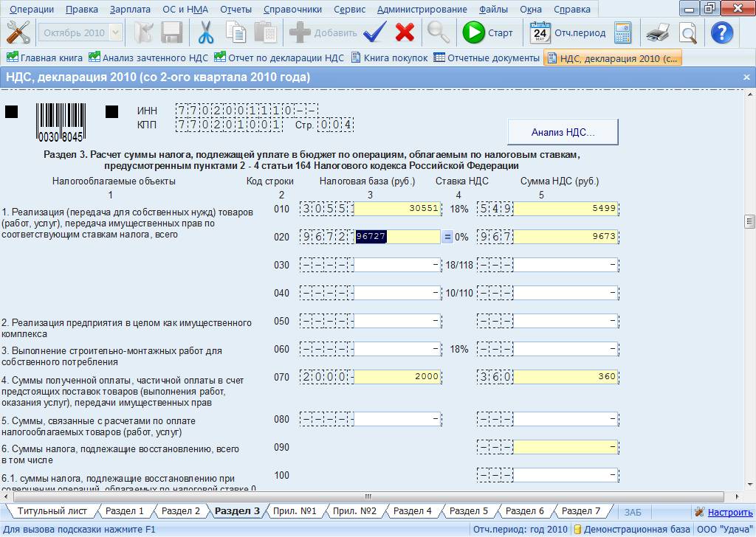756x537 pixels.
Task: Click the line 070 tax base field
Action: 397,377
